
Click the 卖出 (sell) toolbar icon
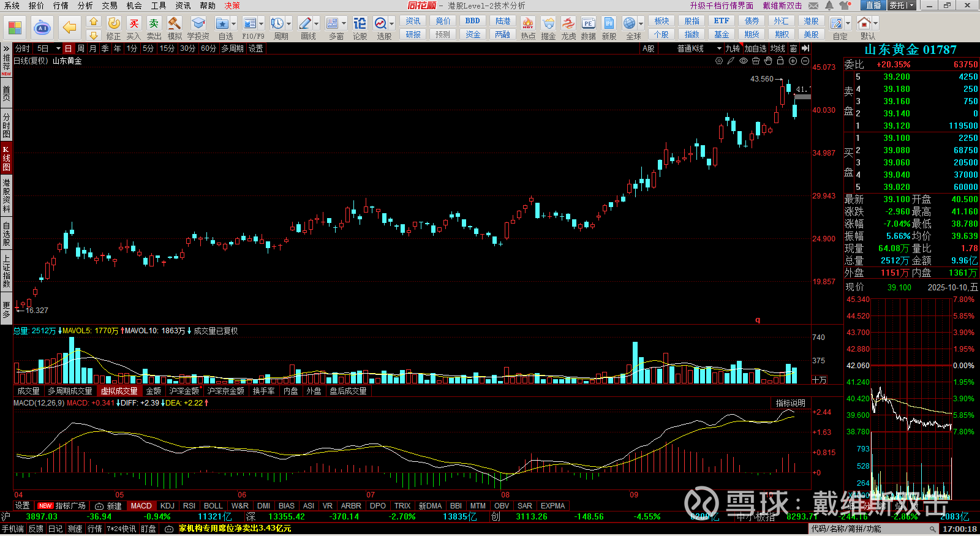tap(154, 28)
